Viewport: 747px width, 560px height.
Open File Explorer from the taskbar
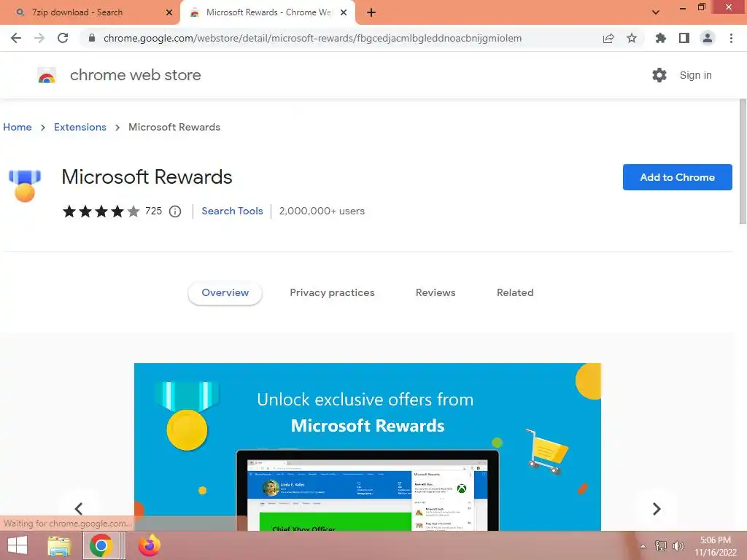pos(59,545)
